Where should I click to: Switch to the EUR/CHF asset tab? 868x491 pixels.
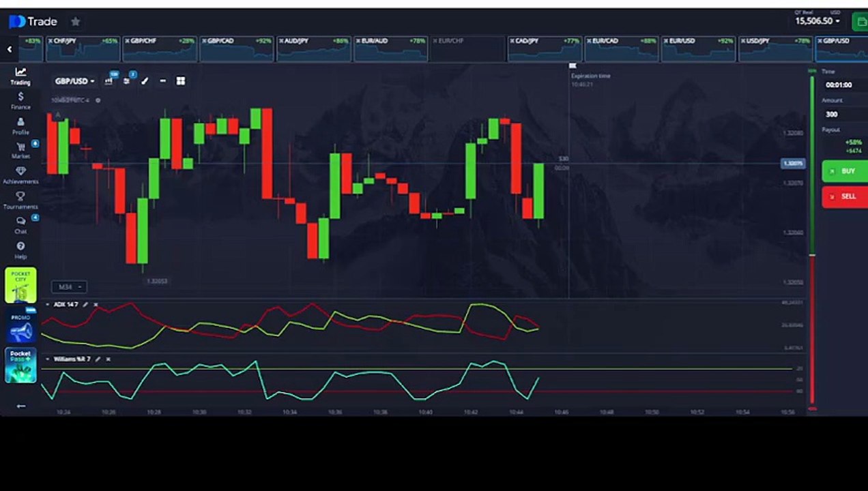(468, 48)
